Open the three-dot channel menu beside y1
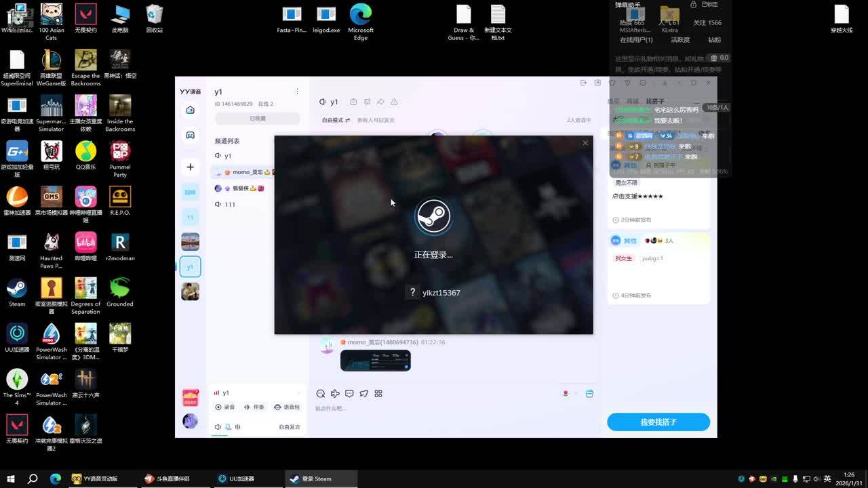This screenshot has height=488, width=868. [x=297, y=91]
